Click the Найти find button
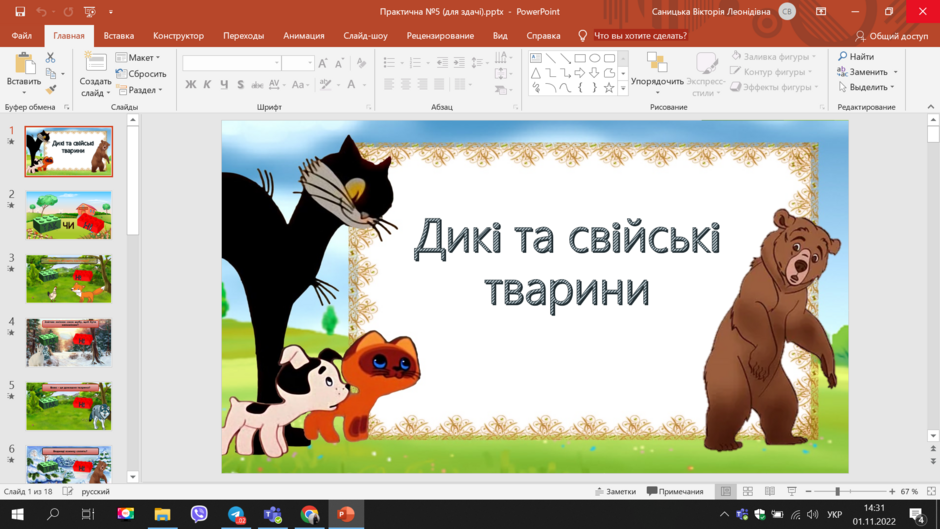Image resolution: width=940 pixels, height=529 pixels. coord(857,56)
